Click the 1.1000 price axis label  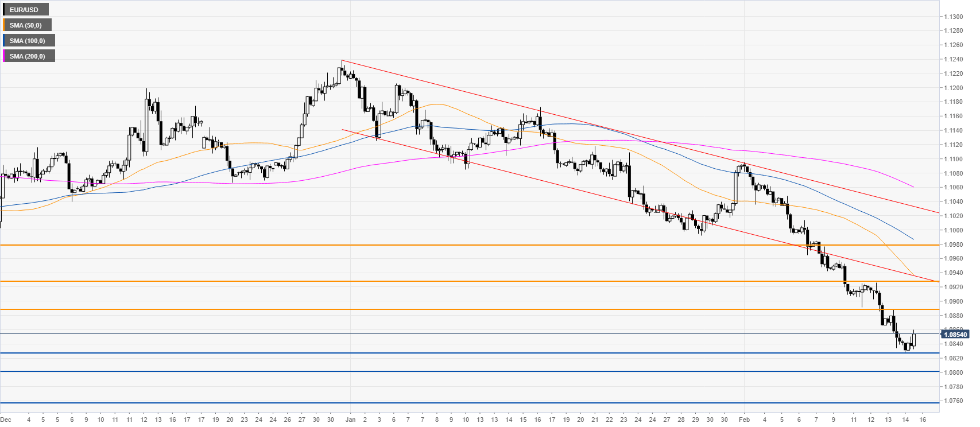953,230
